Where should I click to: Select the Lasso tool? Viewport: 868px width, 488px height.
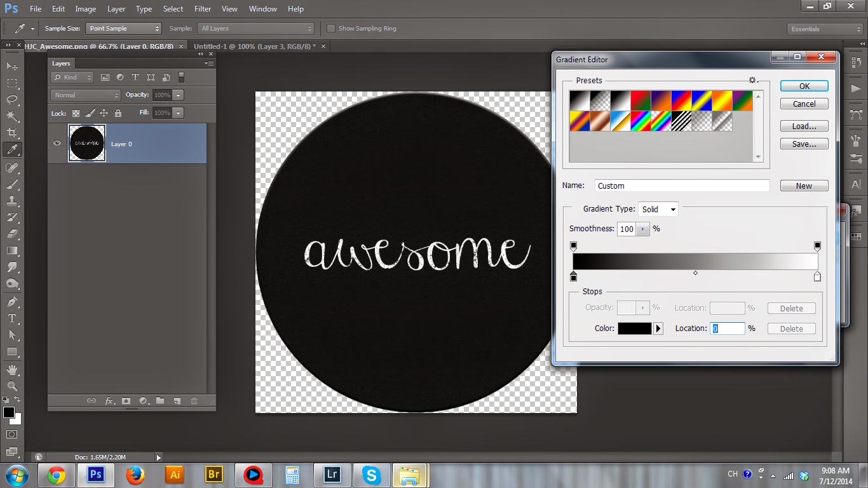(12, 100)
